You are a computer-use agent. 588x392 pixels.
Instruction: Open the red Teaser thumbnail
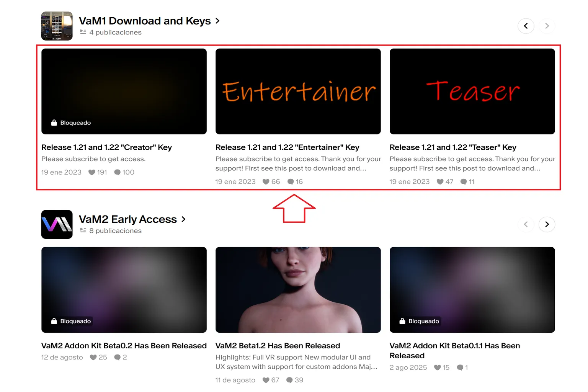click(472, 91)
